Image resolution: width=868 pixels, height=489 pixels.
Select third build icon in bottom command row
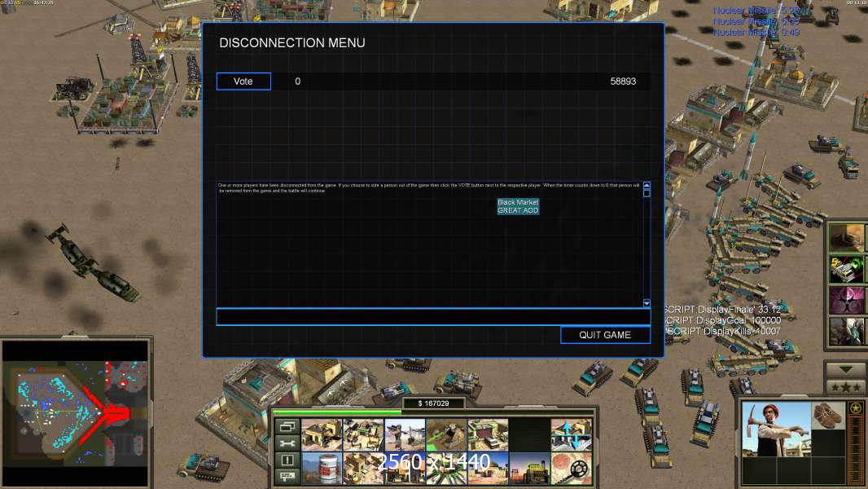[405, 468]
